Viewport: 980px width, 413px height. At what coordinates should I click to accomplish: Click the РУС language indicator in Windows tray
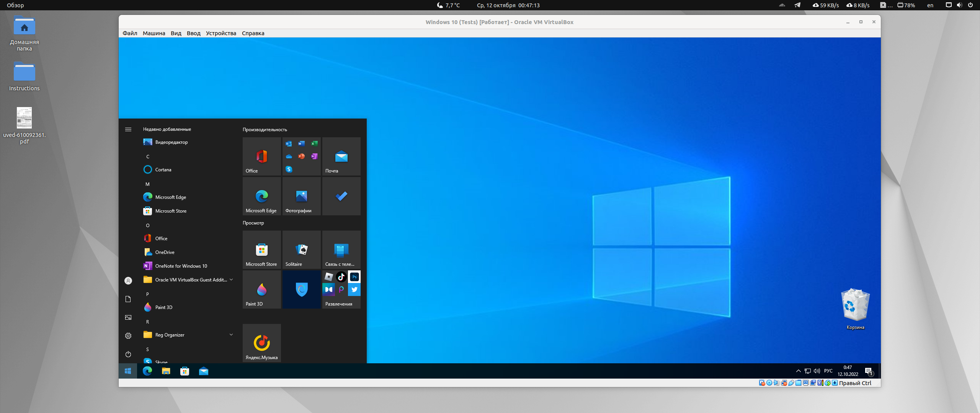coord(828,371)
